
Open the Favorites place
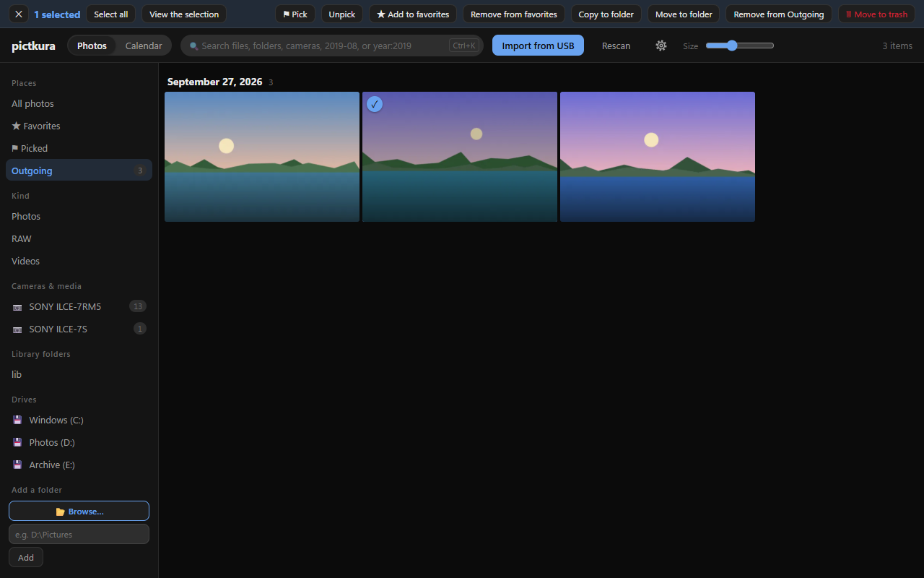click(79, 126)
